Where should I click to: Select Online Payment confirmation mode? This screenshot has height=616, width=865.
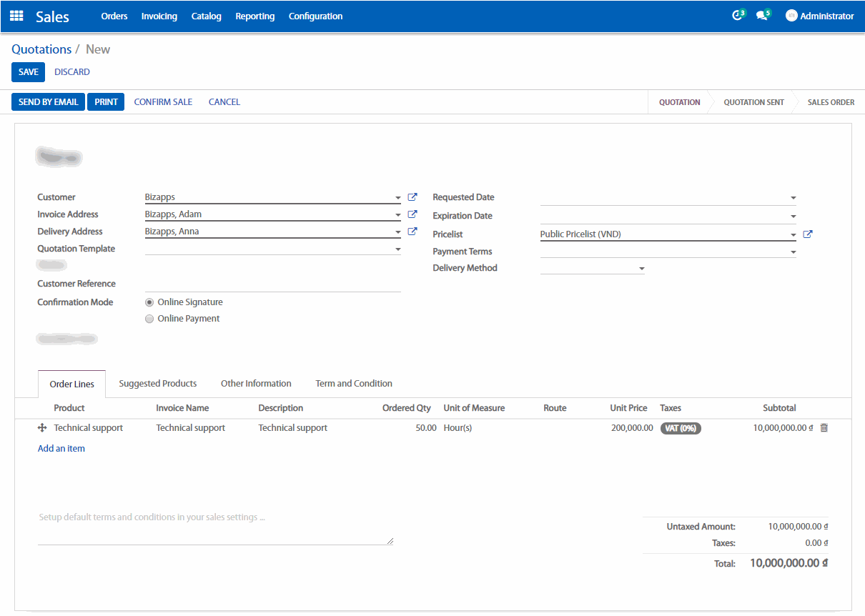click(x=149, y=319)
